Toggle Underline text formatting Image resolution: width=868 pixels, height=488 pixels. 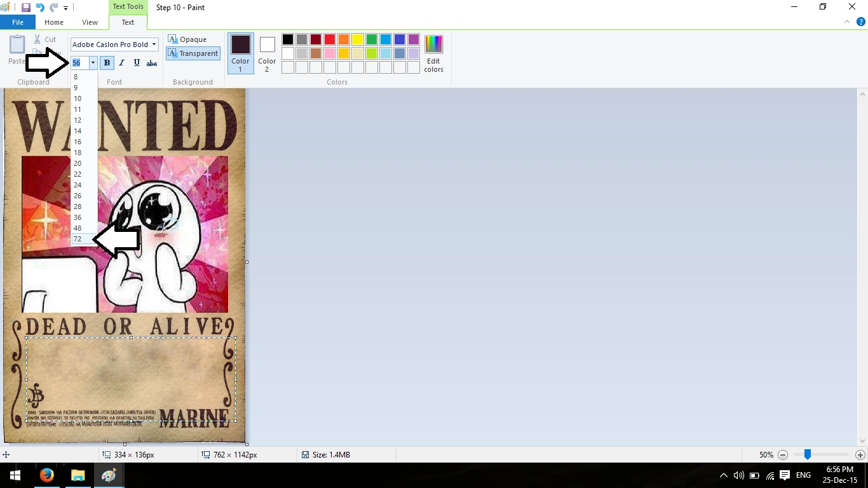[137, 63]
